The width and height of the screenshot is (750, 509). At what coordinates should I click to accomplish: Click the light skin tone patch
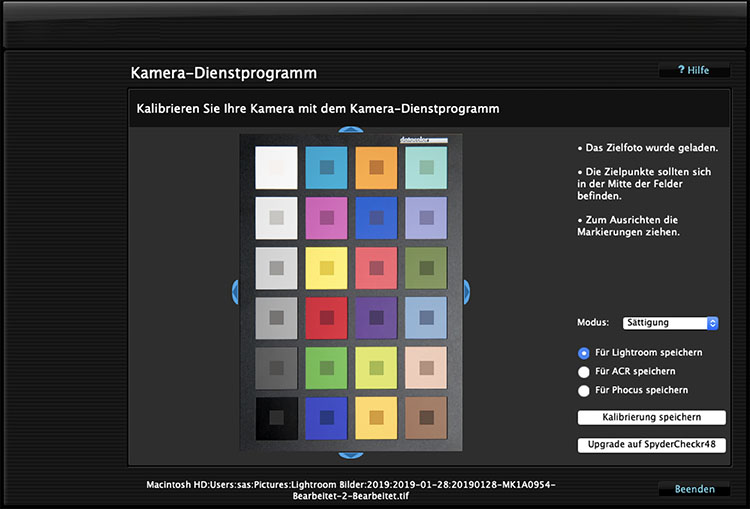(426, 368)
